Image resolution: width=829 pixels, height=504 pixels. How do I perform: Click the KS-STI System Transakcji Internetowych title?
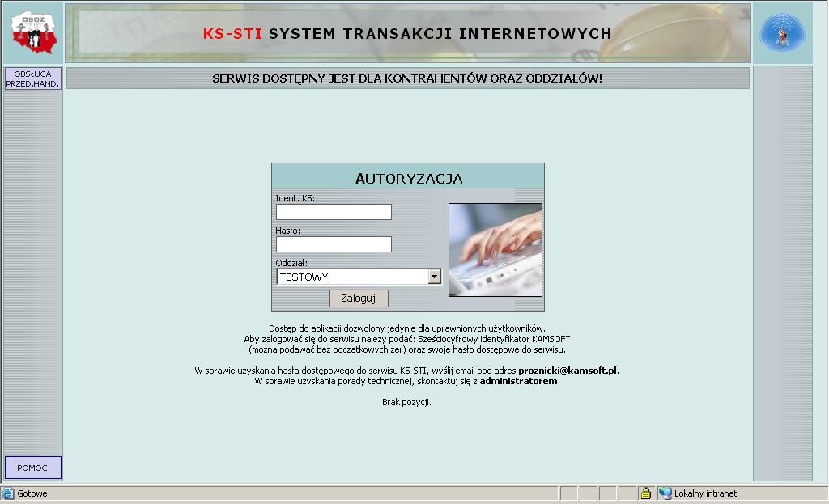[407, 34]
